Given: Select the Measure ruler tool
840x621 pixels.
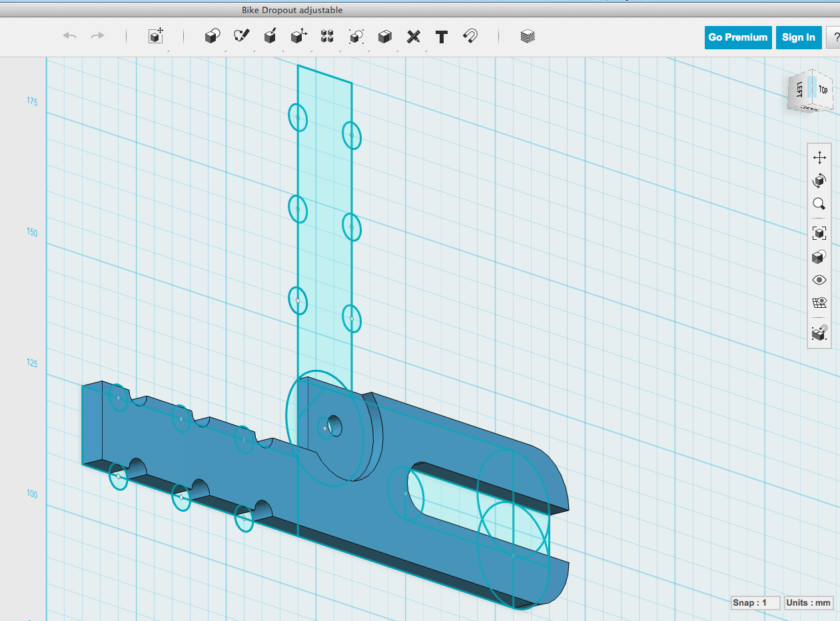Looking at the screenshot, I should [x=414, y=37].
